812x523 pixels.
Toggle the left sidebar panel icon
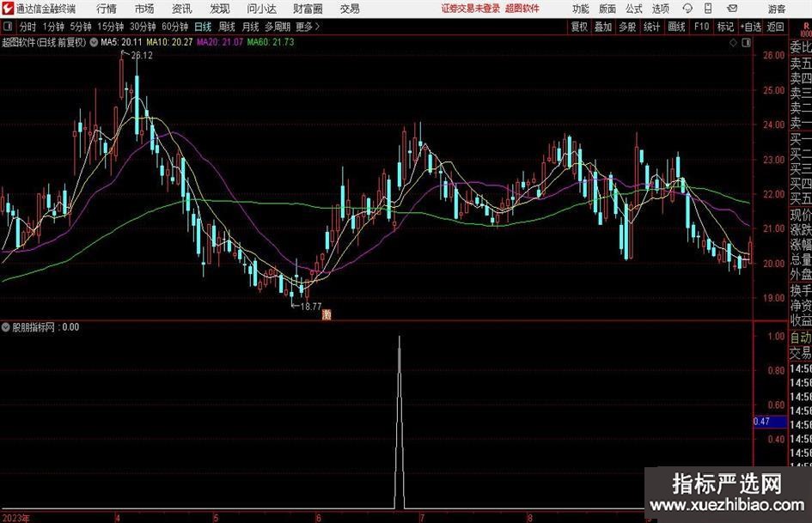tap(8, 27)
